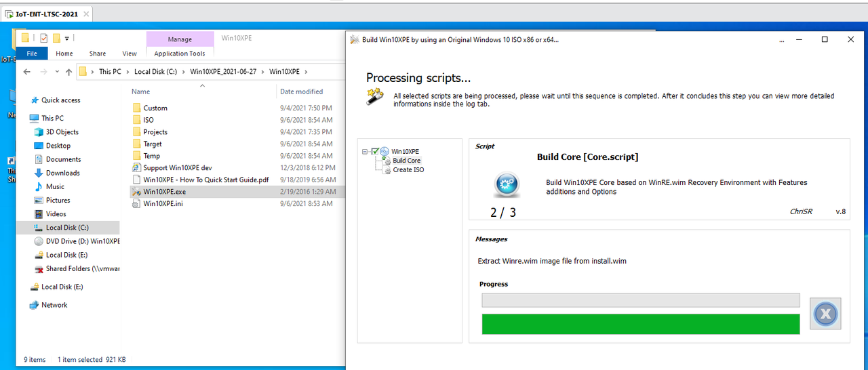868x370 pixels.
Task: Open Pictures in navigation pane
Action: coord(58,200)
